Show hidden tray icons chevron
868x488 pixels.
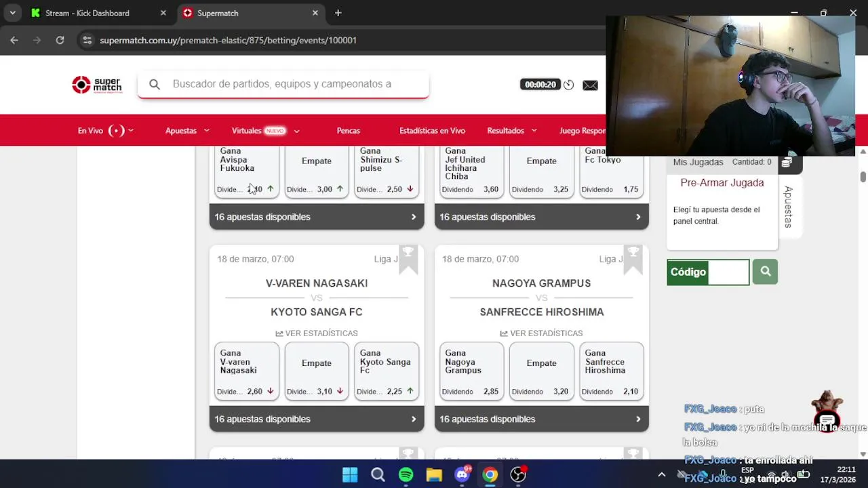[662, 475]
